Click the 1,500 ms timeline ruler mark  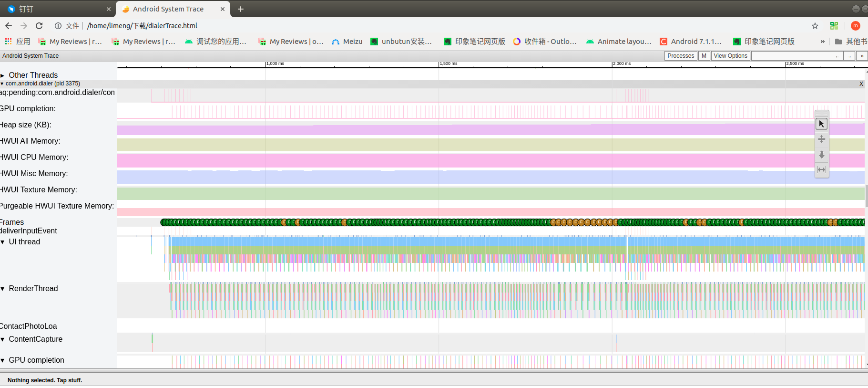click(x=448, y=63)
